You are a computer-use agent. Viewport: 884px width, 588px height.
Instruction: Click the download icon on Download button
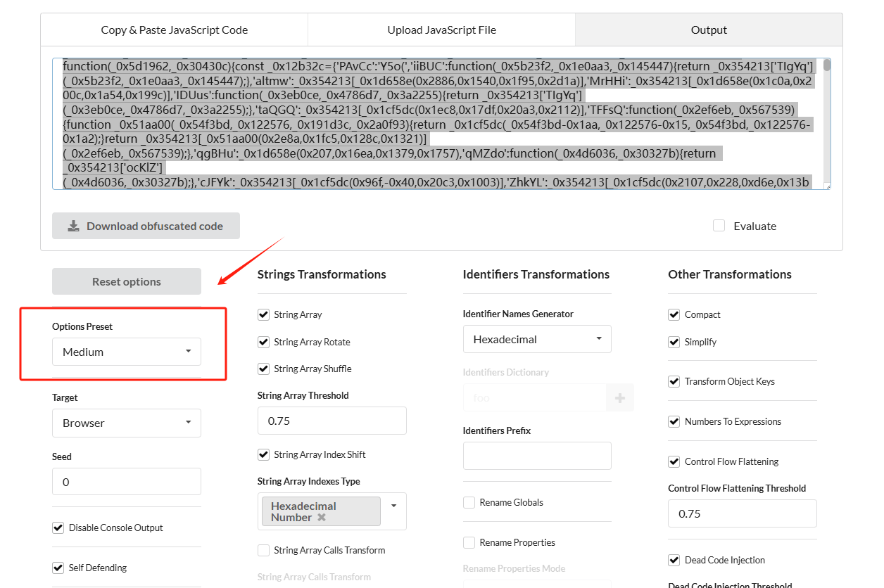pos(73,226)
